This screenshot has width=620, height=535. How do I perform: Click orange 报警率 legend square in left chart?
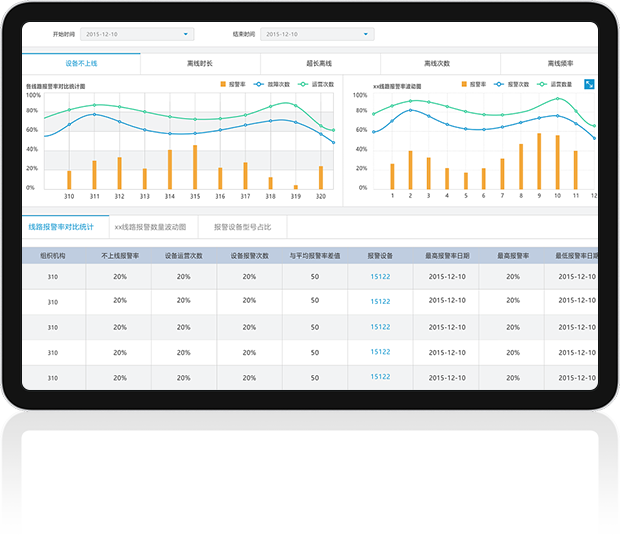223,85
